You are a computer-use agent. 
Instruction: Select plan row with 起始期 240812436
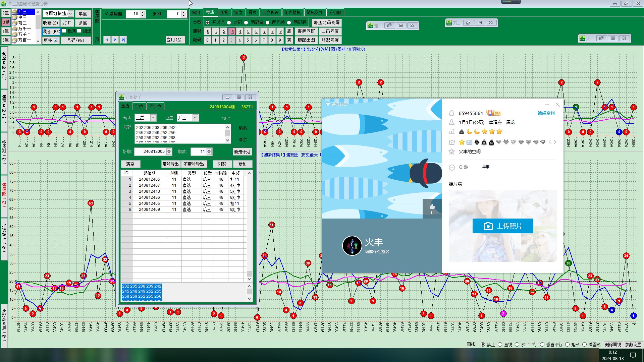(183, 197)
